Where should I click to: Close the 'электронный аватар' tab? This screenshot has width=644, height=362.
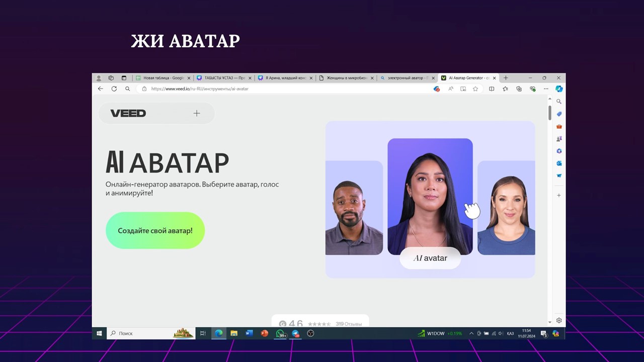[x=434, y=78]
